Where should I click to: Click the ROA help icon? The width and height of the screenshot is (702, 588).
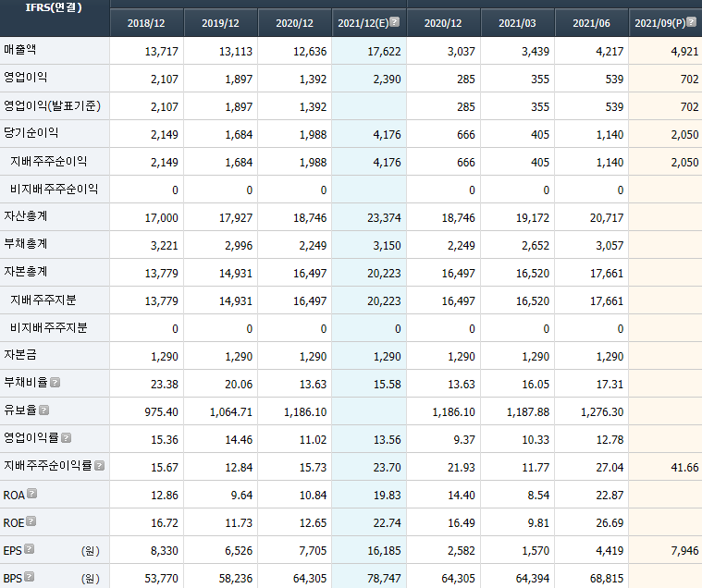(31, 493)
